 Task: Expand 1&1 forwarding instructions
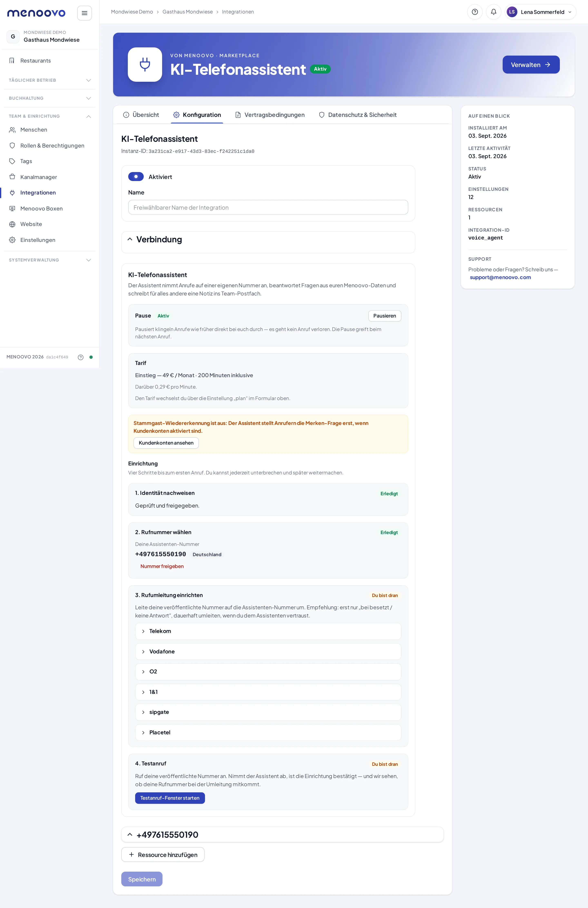[268, 692]
